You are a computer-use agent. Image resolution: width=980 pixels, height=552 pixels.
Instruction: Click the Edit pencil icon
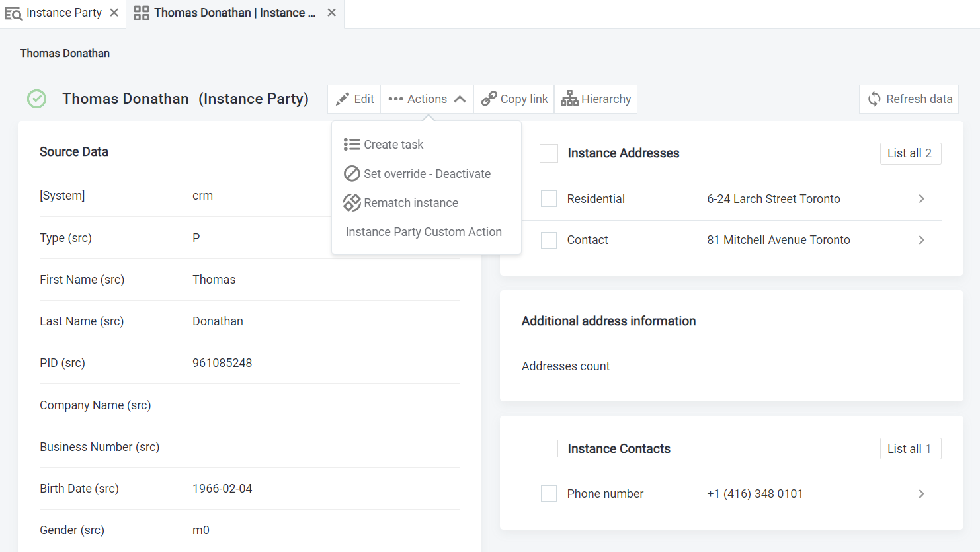(343, 99)
